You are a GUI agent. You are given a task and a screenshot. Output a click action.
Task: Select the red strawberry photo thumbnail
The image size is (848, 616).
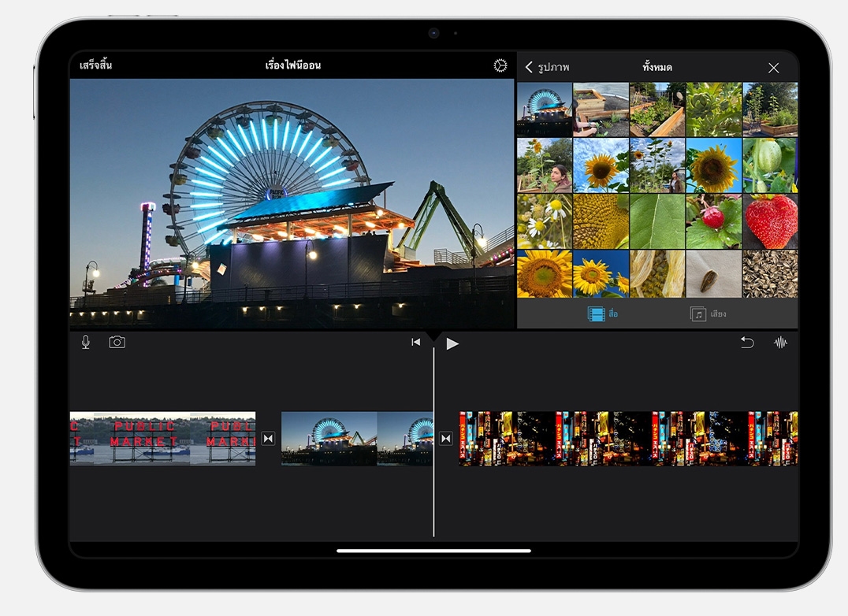pos(770,221)
